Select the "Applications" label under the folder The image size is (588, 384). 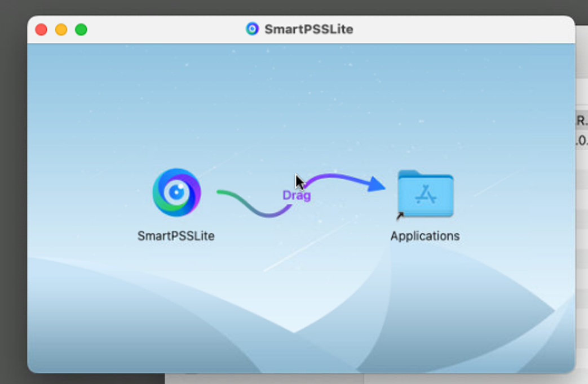coord(425,236)
